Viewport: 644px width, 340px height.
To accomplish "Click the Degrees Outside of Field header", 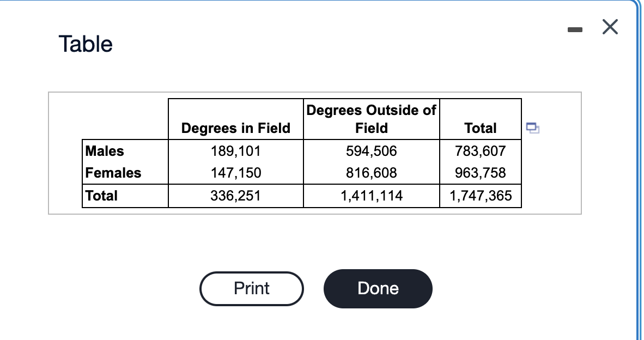I will (371, 119).
